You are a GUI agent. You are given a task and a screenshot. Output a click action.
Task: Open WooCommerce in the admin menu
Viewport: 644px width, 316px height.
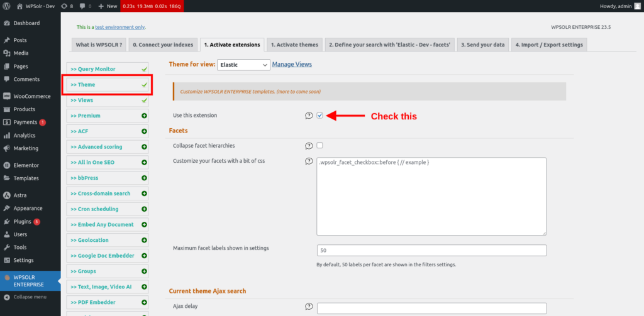coord(30,97)
